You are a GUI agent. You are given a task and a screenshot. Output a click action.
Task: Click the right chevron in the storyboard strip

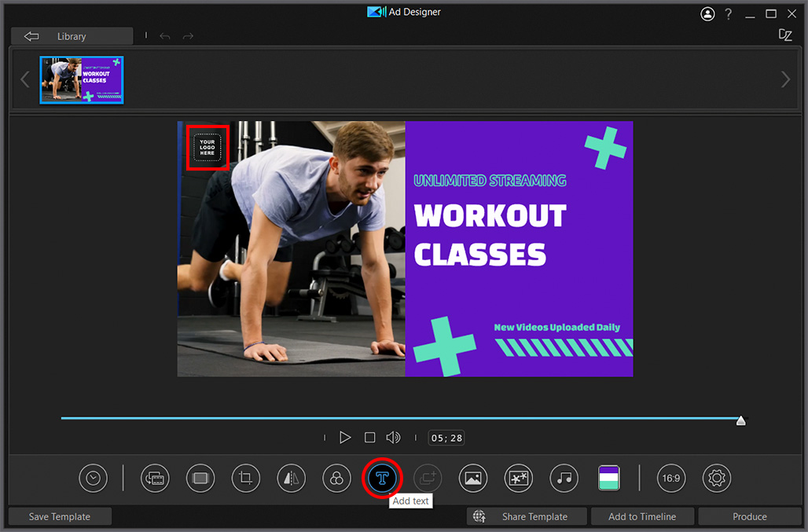coord(785,79)
